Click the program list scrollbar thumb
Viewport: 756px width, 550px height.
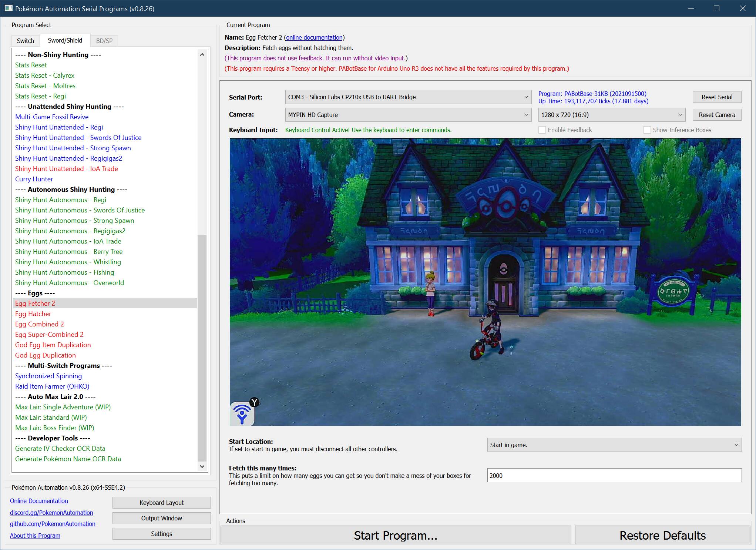tap(202, 348)
